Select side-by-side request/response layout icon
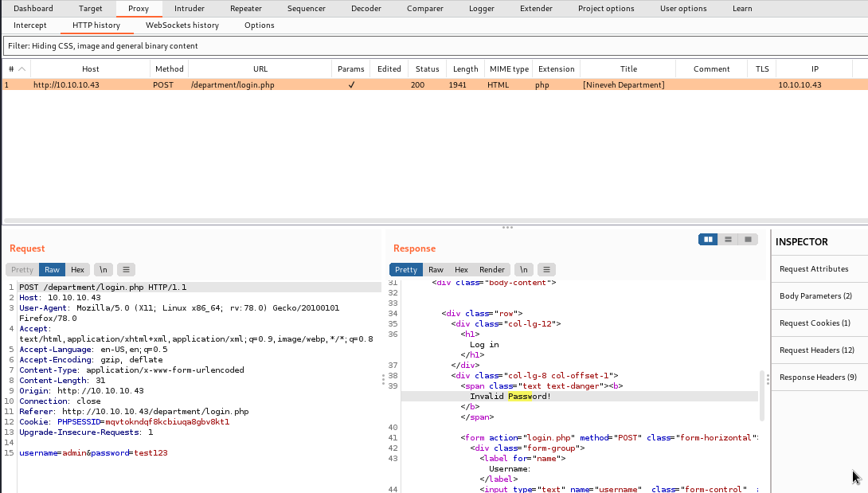 point(708,240)
